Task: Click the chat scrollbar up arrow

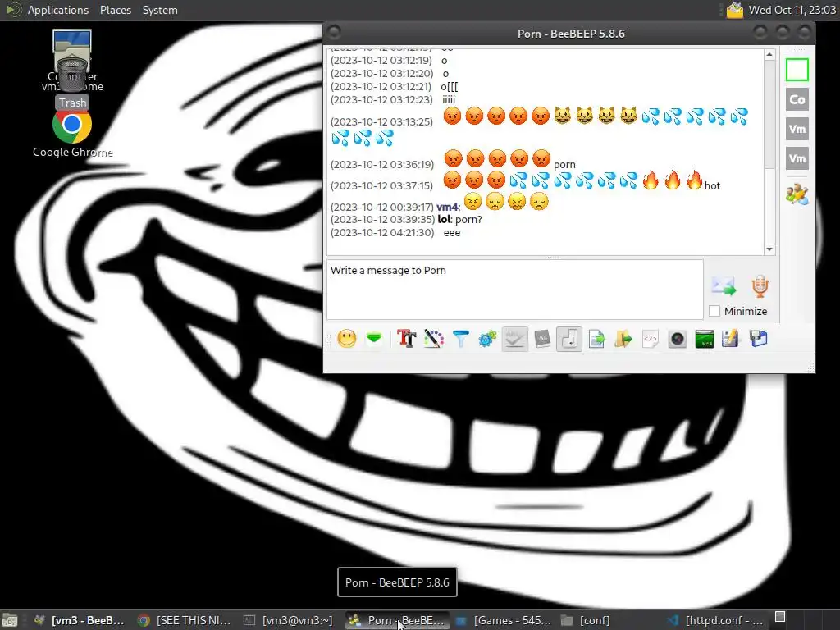Action: tap(769, 55)
